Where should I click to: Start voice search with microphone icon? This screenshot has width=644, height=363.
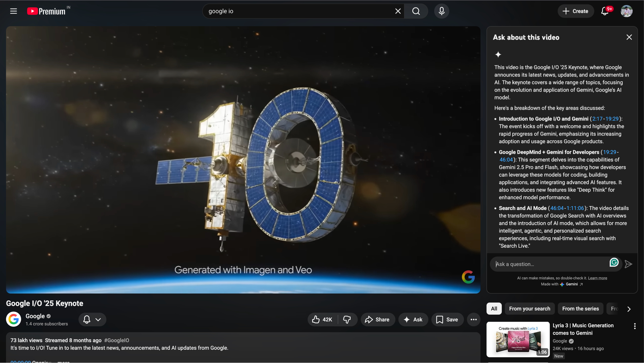(441, 11)
